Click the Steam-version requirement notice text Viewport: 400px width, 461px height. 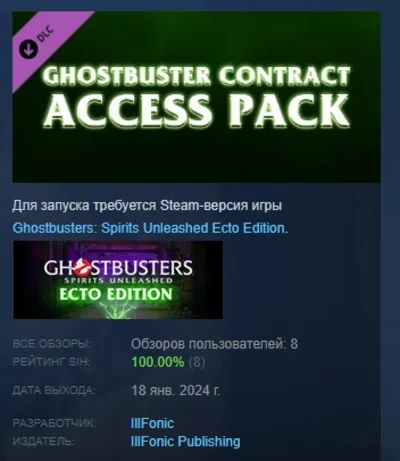coord(147,206)
